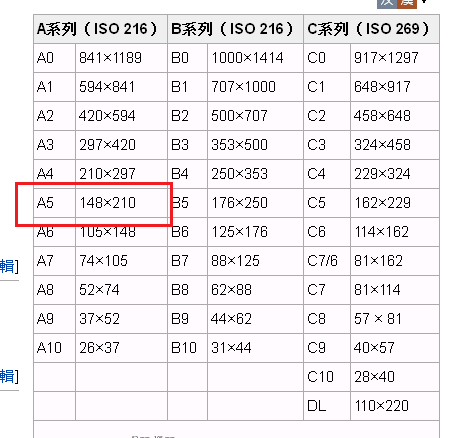The image size is (451, 438).
Task: Click the A5 label cell
Action: point(55,203)
